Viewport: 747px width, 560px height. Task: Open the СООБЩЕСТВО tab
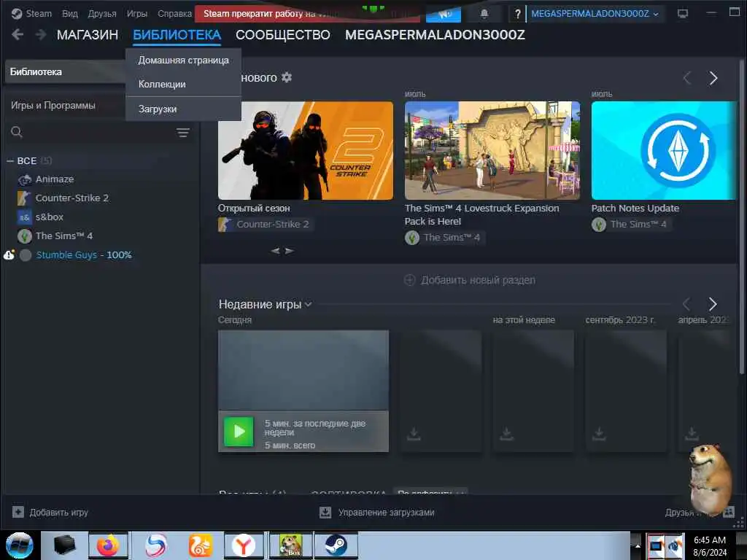click(282, 35)
